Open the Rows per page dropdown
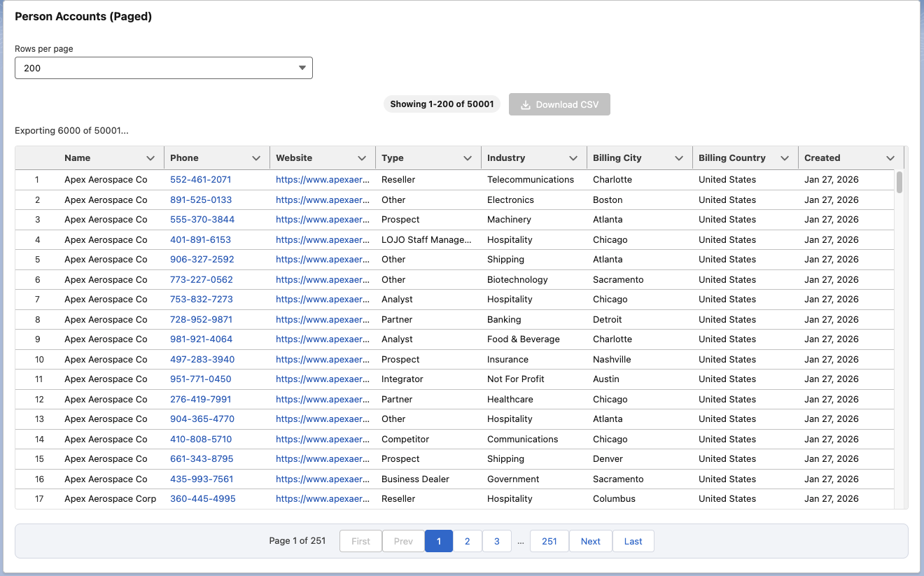The width and height of the screenshot is (924, 576). pos(163,68)
